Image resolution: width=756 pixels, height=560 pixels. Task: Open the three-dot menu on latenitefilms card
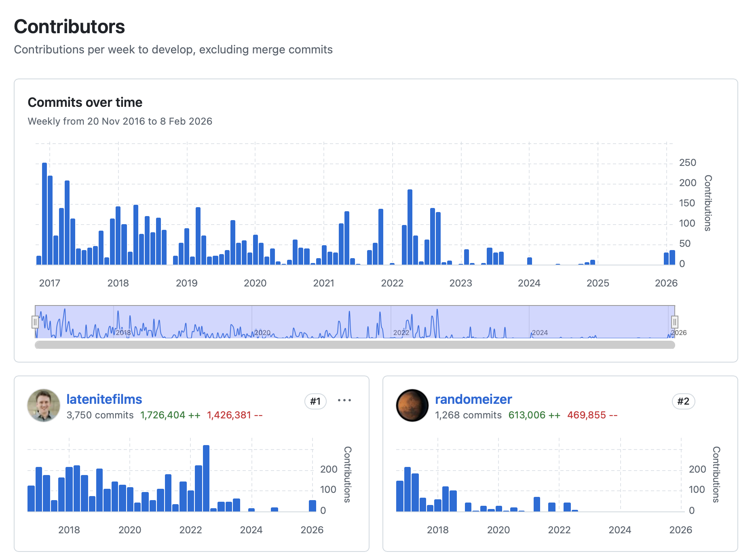pyautogui.click(x=344, y=401)
